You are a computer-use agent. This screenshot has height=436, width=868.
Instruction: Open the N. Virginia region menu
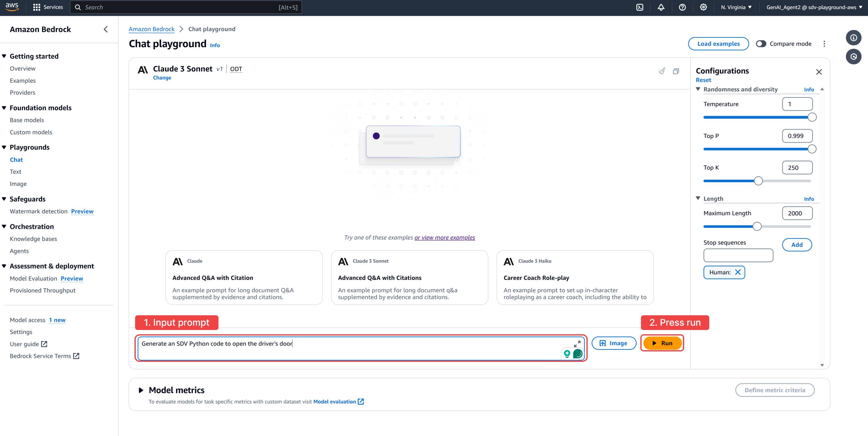point(736,7)
